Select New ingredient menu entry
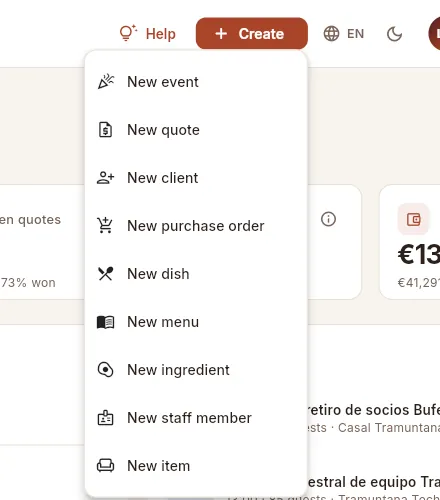This screenshot has width=440, height=500. point(196,370)
